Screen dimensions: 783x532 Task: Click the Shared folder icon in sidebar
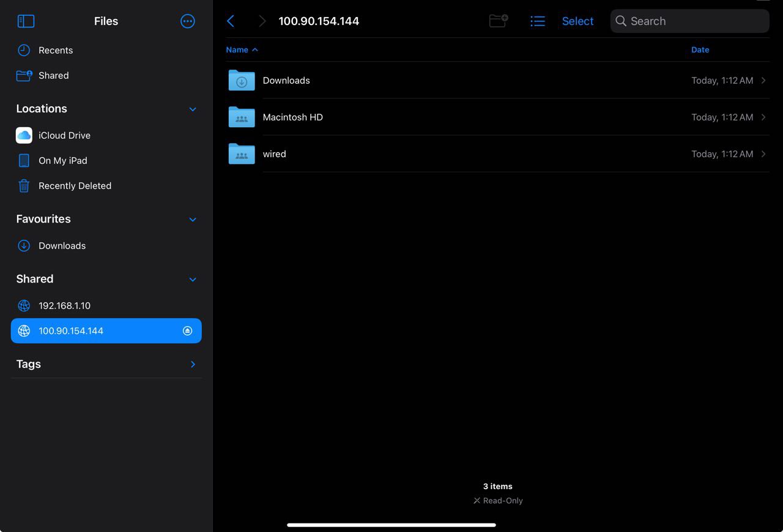24,76
